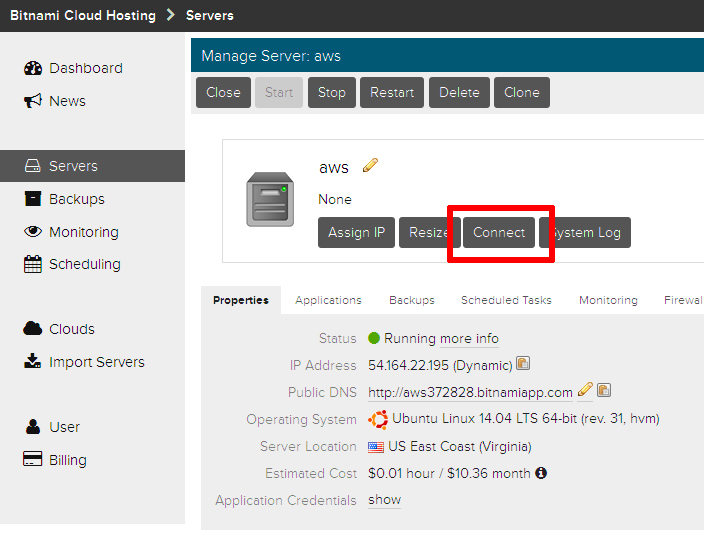This screenshot has height=533, width=704.
Task: Show the application credentials
Action: 385,500
